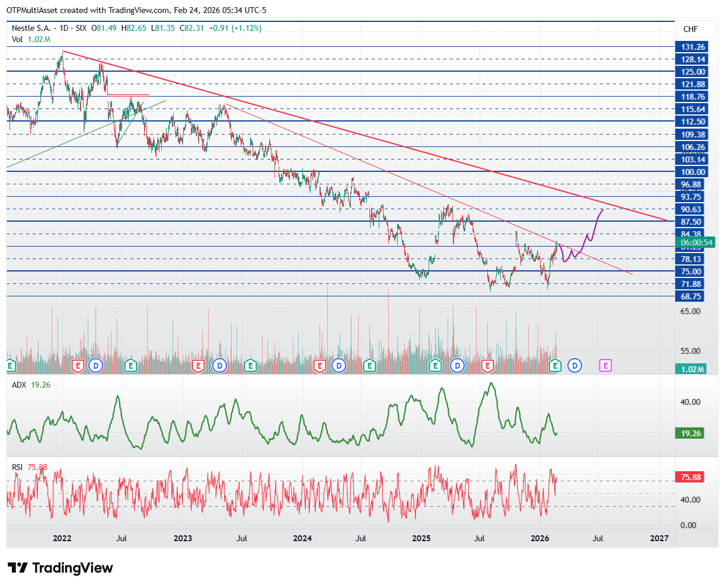Click the 100.00 price level label
Screen dimensions: 725x588
coord(692,172)
